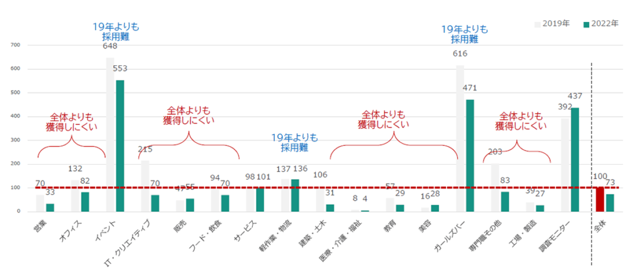Select the 2019 イベント bar labeled 648
The image size is (644, 274).
[x=110, y=134]
